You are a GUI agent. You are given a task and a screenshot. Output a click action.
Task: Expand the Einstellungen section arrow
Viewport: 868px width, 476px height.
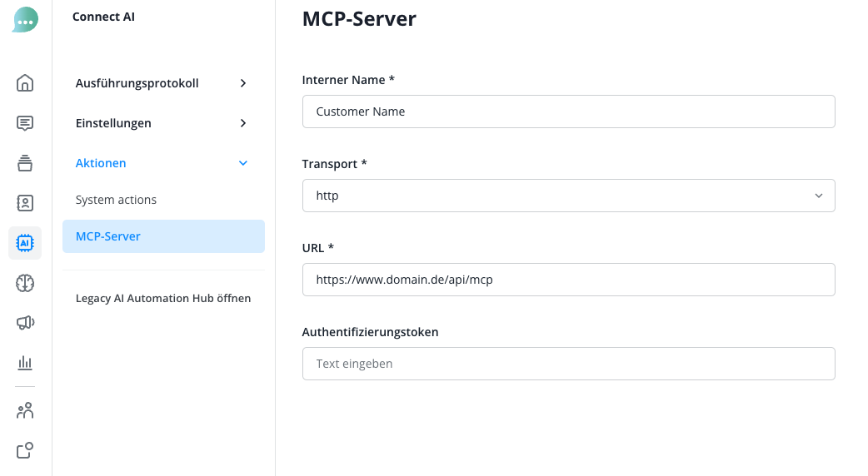pos(243,123)
